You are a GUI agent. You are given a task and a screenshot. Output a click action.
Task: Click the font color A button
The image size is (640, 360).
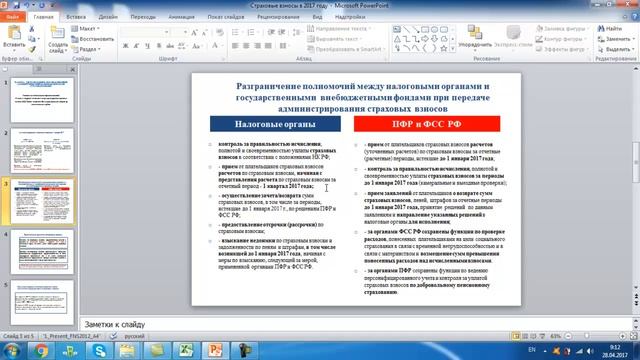214,46
